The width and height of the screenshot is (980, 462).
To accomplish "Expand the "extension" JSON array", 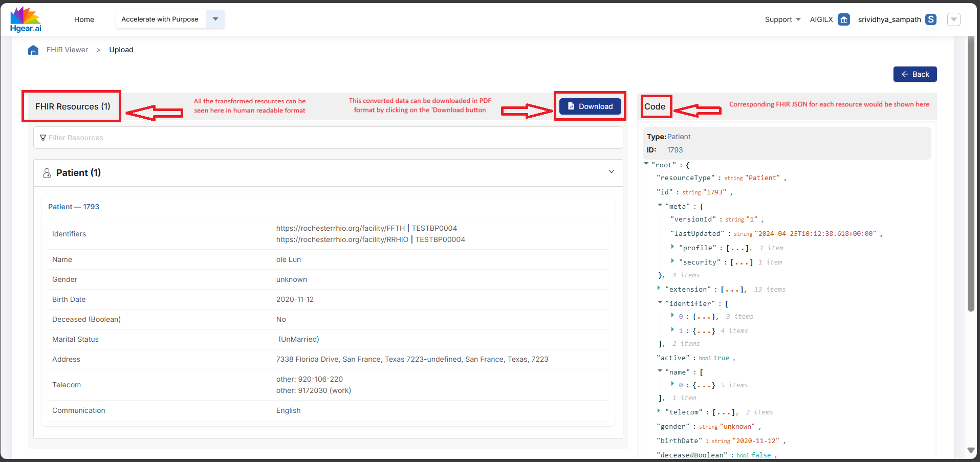I will (659, 288).
